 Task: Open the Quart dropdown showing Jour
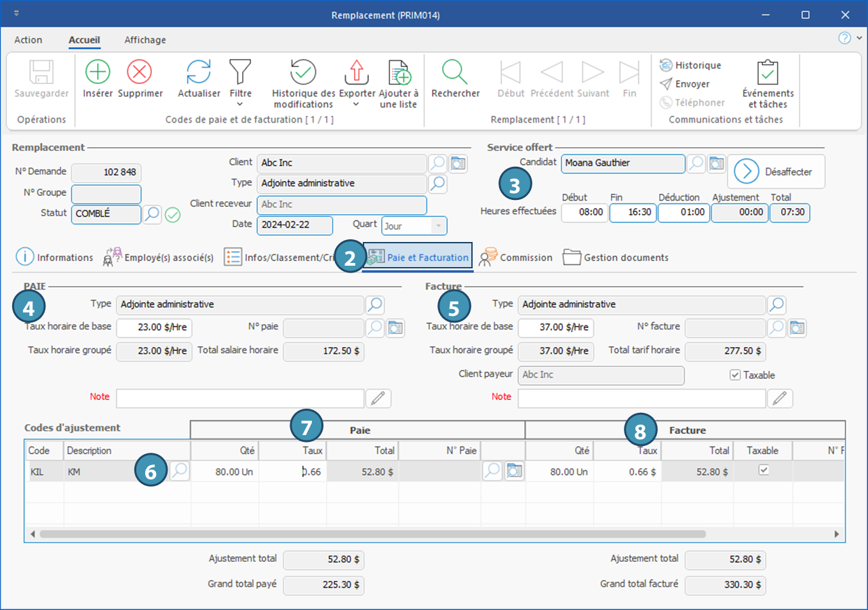[x=438, y=226]
